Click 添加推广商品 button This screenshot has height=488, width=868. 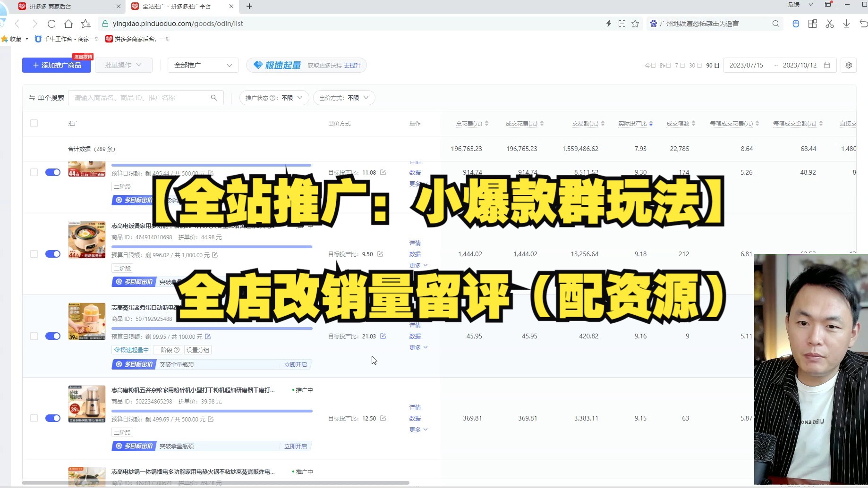click(x=57, y=65)
